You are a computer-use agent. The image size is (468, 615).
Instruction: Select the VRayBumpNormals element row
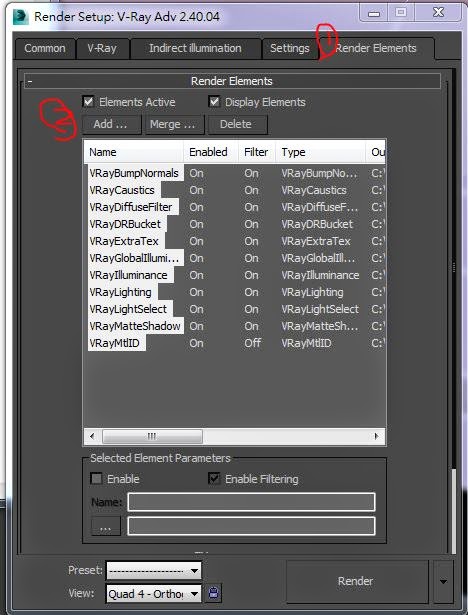click(x=235, y=173)
